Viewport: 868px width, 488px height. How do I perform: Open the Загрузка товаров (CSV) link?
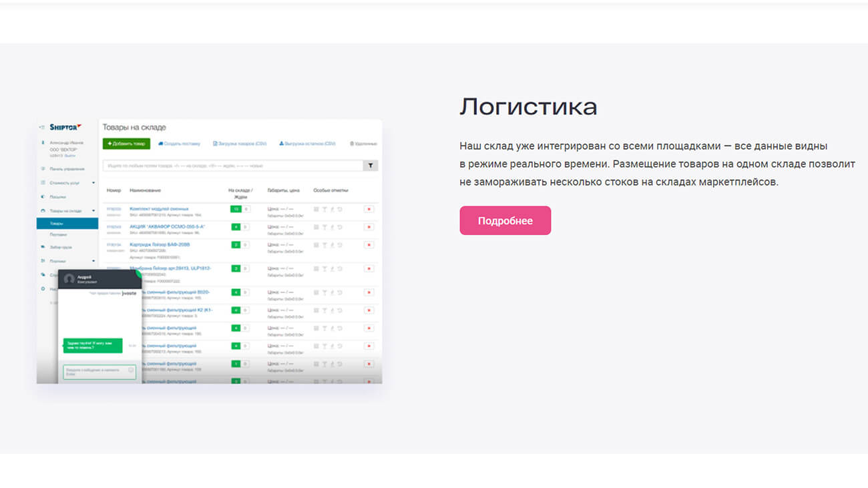tap(240, 144)
